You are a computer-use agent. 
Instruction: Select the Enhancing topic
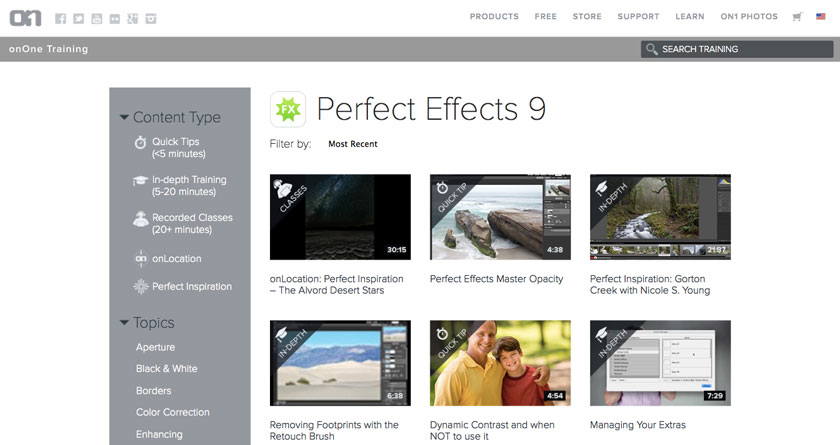(159, 434)
